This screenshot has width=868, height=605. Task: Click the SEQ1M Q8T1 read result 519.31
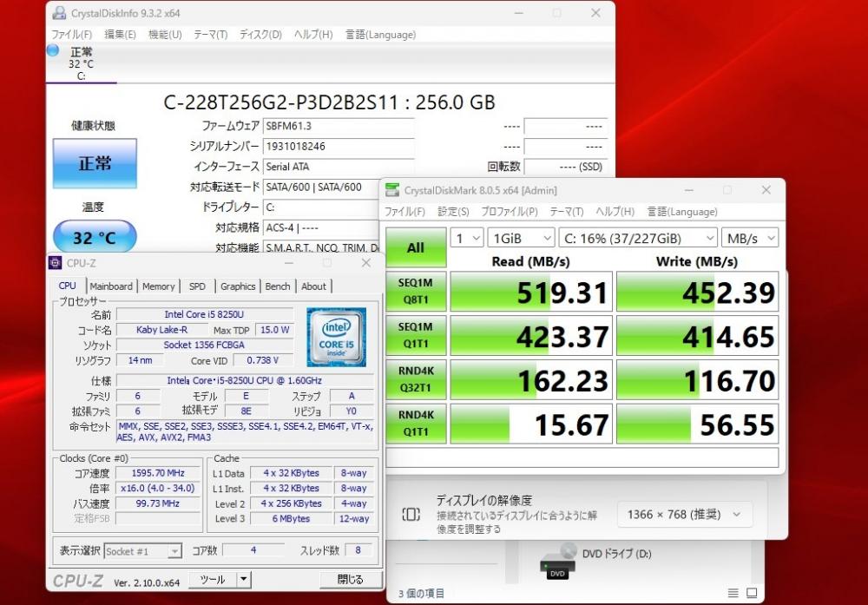click(531, 291)
